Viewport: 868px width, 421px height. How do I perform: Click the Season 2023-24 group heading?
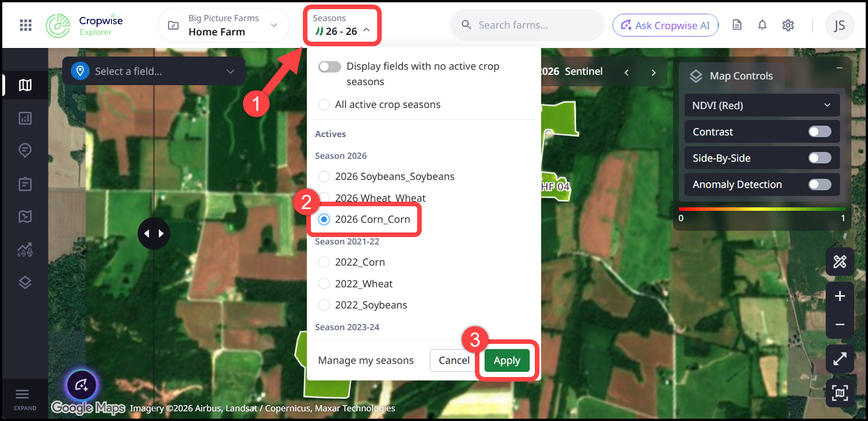tap(347, 327)
